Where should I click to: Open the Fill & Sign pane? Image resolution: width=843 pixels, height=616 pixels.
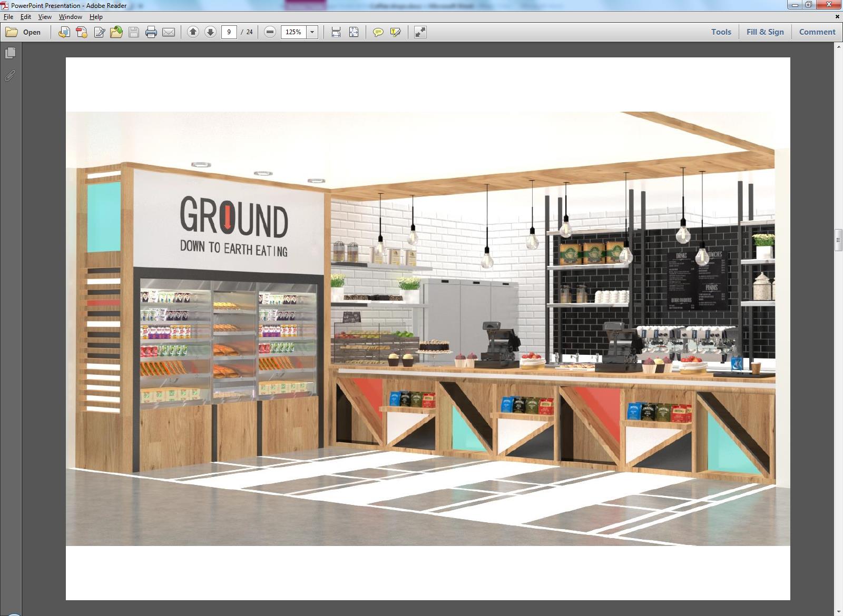pos(765,32)
